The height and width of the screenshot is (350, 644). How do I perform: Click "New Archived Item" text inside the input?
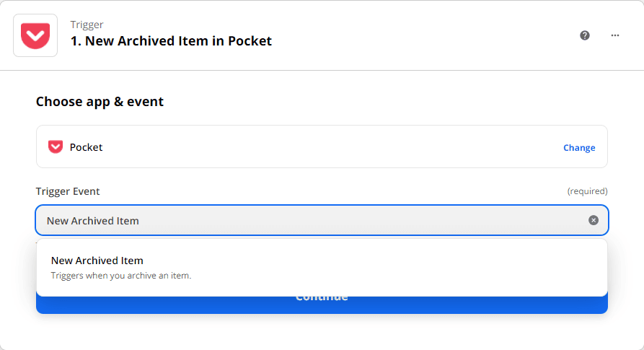click(x=93, y=220)
